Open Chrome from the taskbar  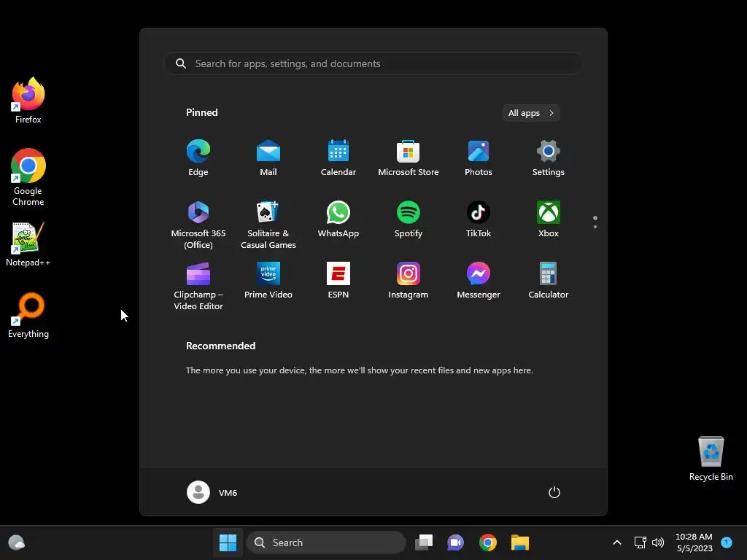(488, 542)
